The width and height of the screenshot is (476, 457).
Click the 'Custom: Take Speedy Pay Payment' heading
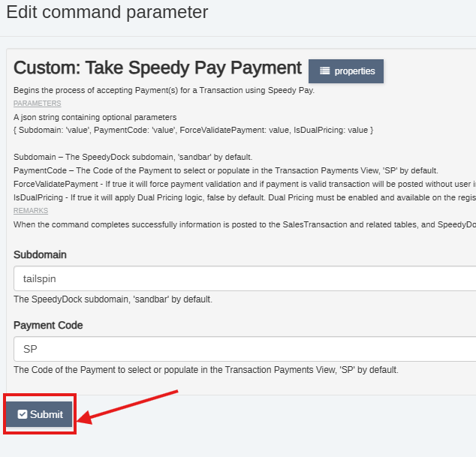point(158,68)
